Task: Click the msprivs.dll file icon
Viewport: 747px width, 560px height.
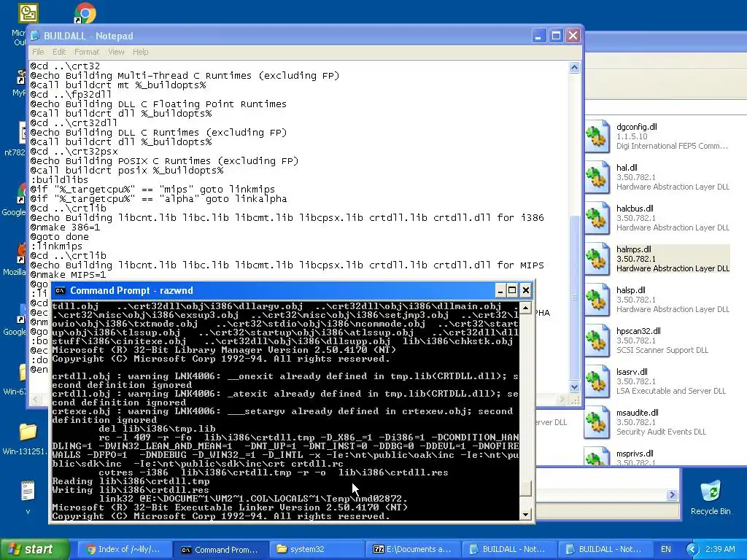Action: click(597, 456)
